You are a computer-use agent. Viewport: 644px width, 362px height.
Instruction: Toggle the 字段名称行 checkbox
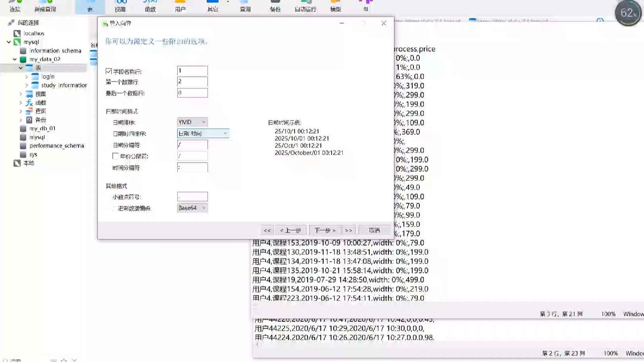coord(109,71)
